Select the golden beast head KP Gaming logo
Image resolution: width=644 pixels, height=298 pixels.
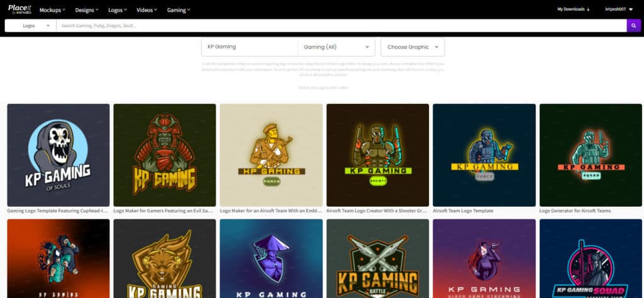[x=165, y=258]
